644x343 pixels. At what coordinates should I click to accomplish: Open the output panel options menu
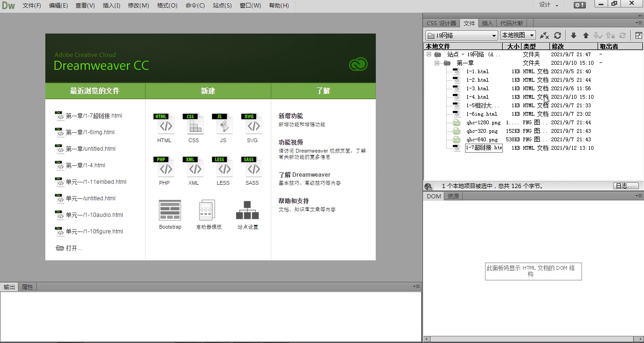coord(416,286)
